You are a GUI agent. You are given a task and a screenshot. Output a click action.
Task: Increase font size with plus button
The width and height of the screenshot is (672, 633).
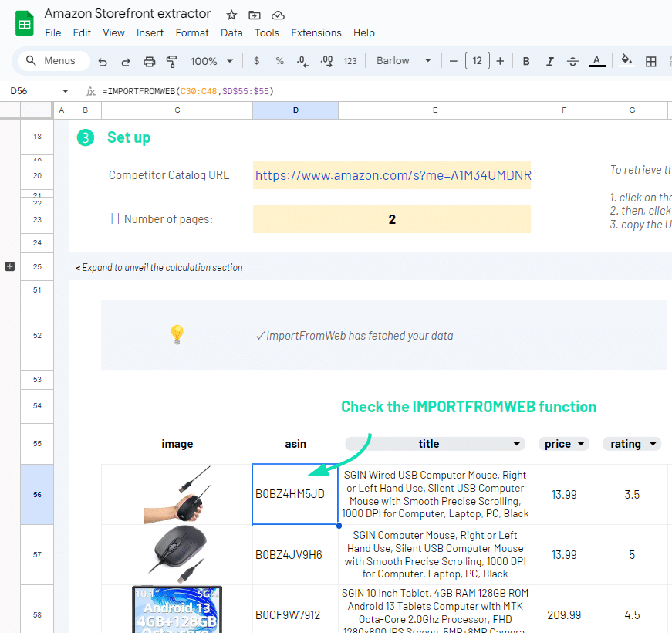(500, 61)
